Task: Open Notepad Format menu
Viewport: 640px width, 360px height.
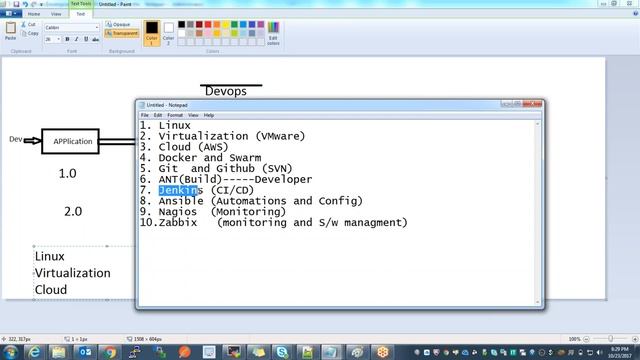Action: click(x=175, y=116)
